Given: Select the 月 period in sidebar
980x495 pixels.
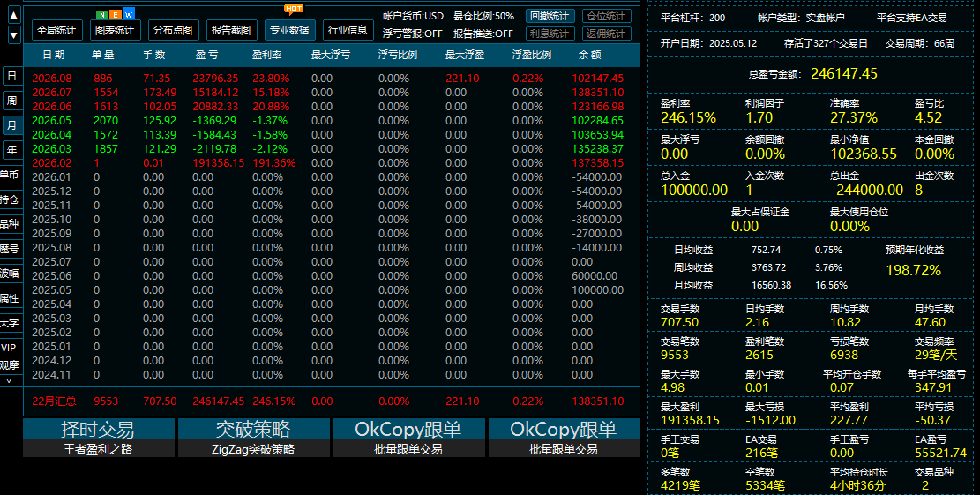Looking at the screenshot, I should click(11, 125).
